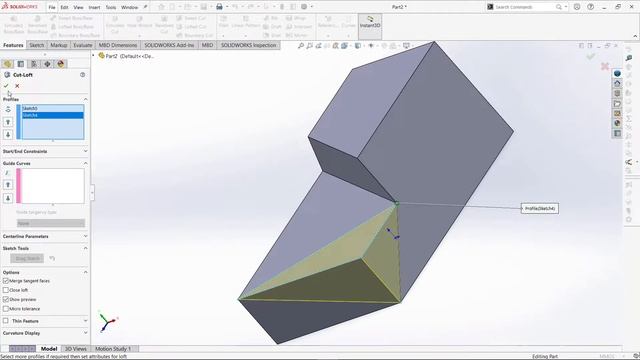640x360 pixels.
Task: Open Appearances color ball icon in task pane
Action: pyautogui.click(x=617, y=123)
